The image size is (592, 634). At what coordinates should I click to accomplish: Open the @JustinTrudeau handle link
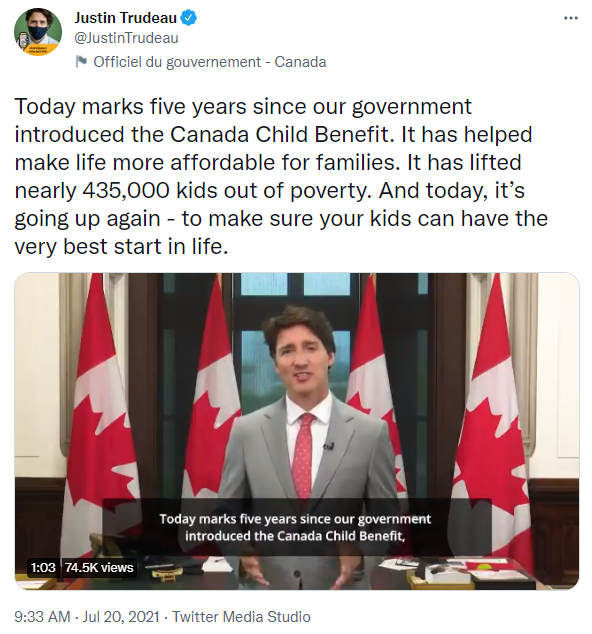tap(126, 38)
